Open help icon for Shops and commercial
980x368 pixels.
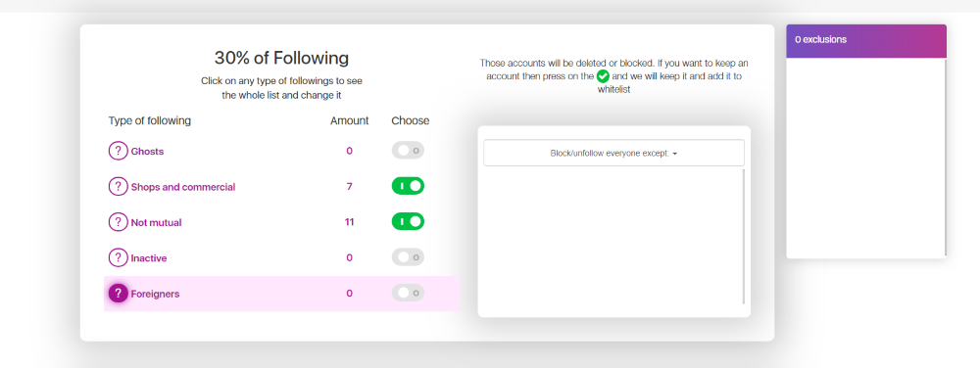pos(118,187)
